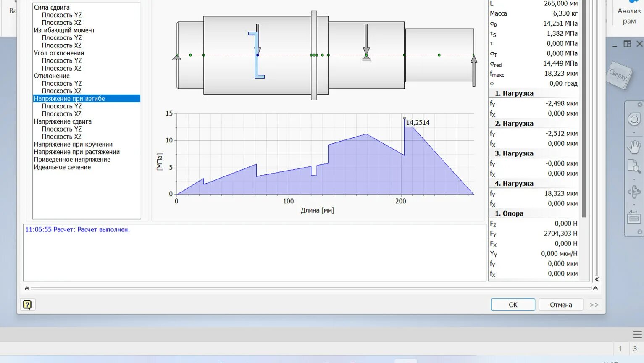Select Плоскость XZ under Изгибающий момент
The width and height of the screenshot is (644, 363).
pos(62,45)
